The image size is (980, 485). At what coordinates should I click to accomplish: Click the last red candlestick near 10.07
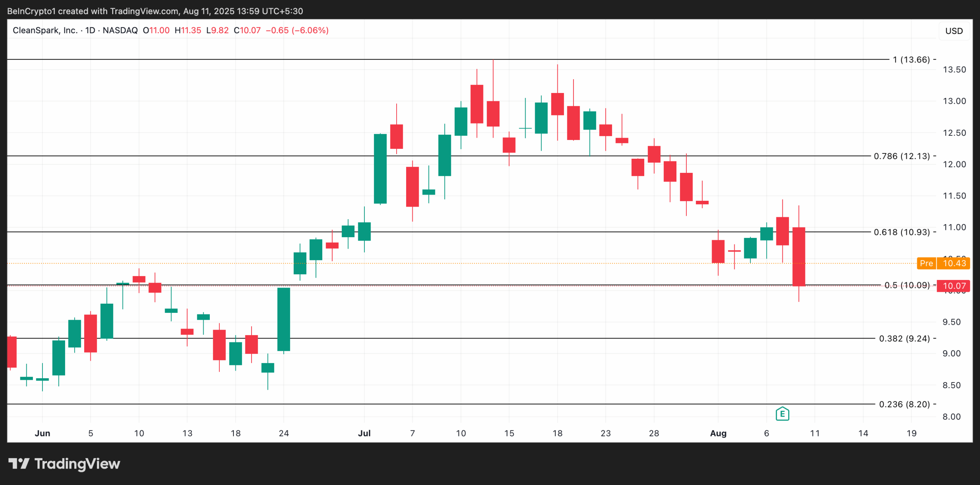coord(799,256)
